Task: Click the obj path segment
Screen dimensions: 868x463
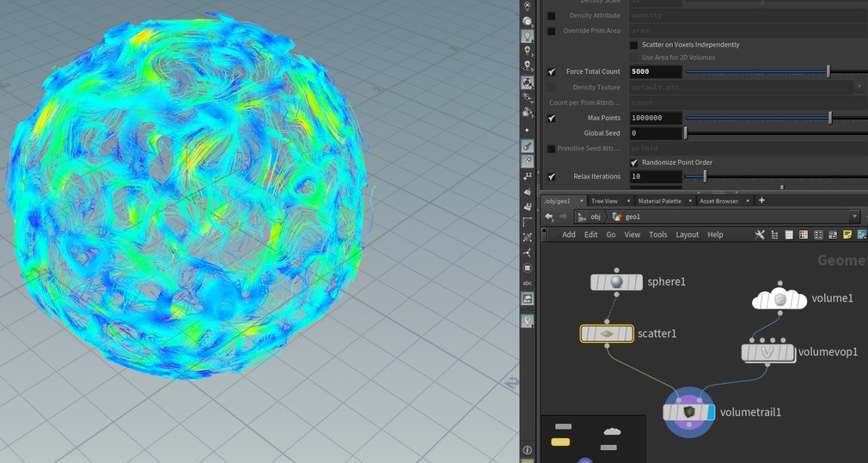Action: pos(589,217)
